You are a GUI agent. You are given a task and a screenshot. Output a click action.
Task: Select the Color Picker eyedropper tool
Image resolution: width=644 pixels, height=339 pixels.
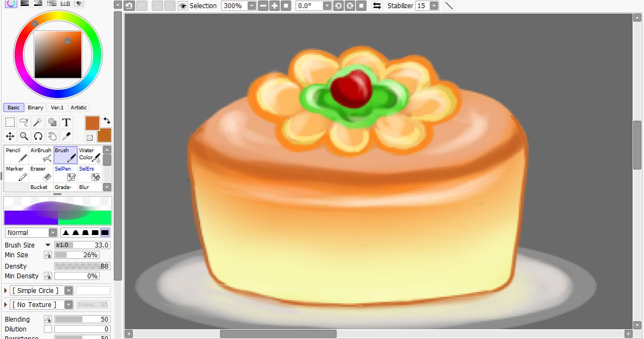pos(66,136)
